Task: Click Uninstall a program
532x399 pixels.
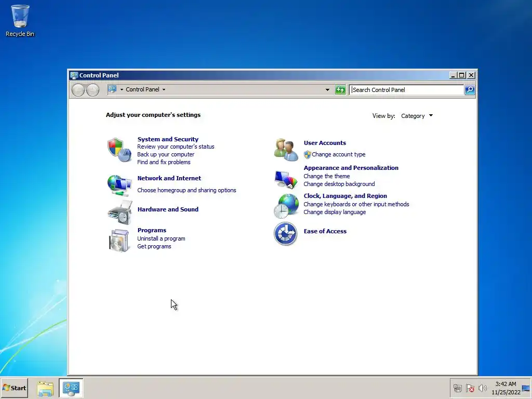Action: point(161,238)
